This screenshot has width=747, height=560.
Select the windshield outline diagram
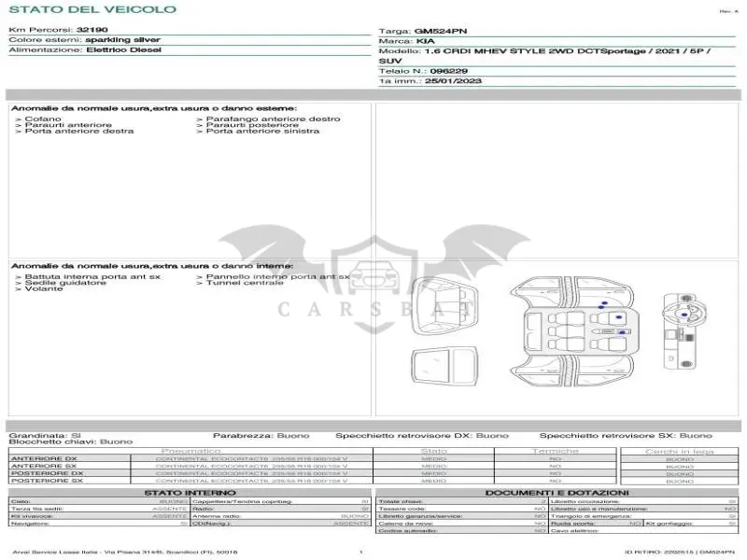point(444,366)
